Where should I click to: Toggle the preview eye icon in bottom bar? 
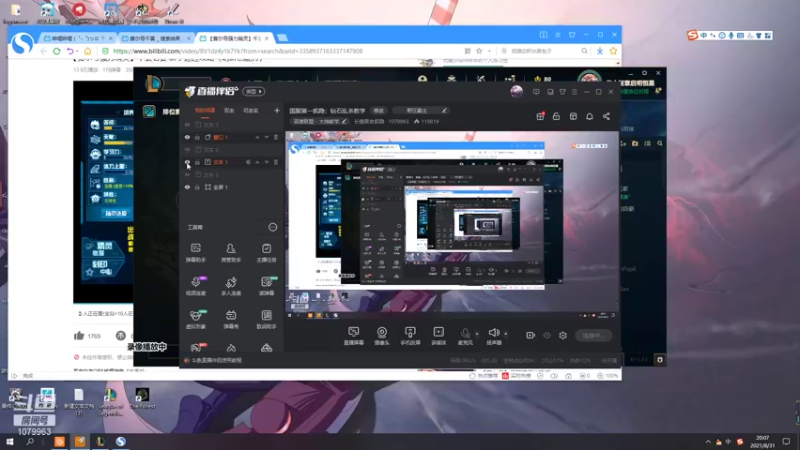pos(547,335)
